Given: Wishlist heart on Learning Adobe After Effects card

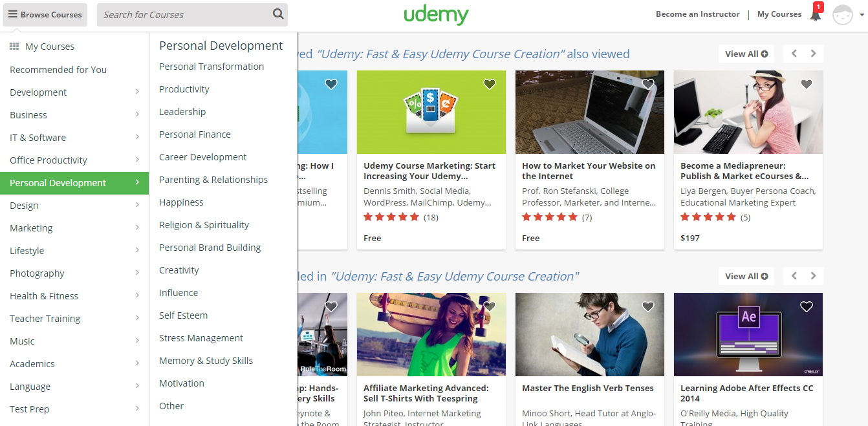Looking at the screenshot, I should click(807, 306).
